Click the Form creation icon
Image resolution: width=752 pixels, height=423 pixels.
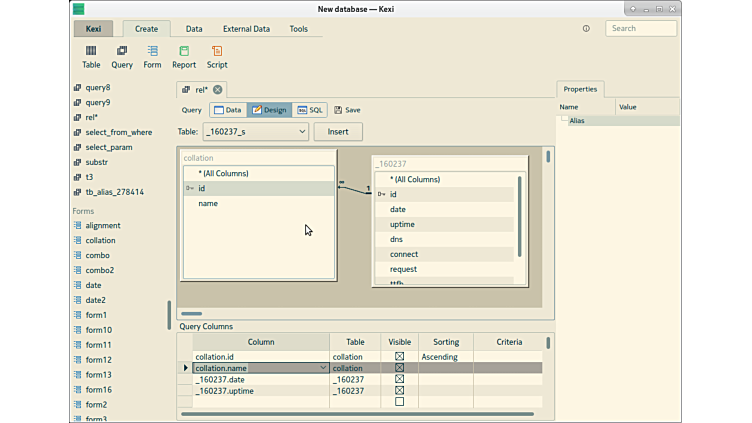[152, 56]
